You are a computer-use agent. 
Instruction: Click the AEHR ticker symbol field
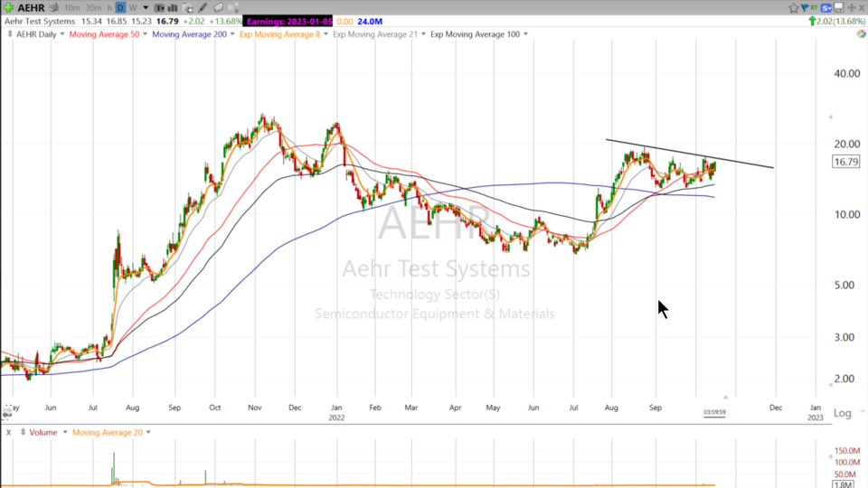pos(31,8)
